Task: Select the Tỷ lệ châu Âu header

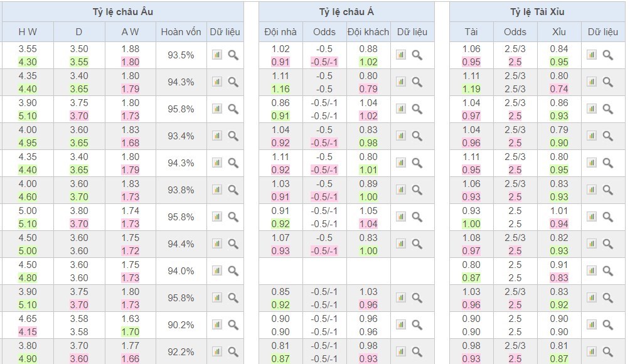Action: pos(122,12)
